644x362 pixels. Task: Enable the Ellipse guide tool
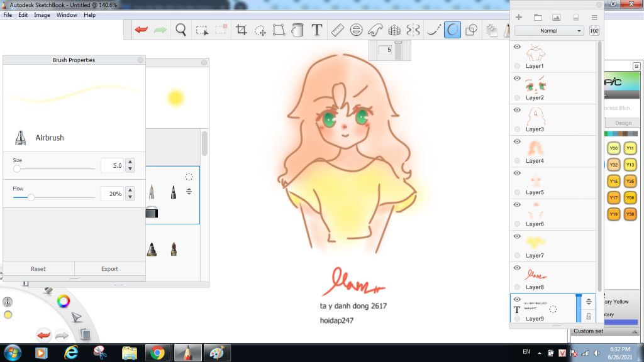pyautogui.click(x=356, y=30)
